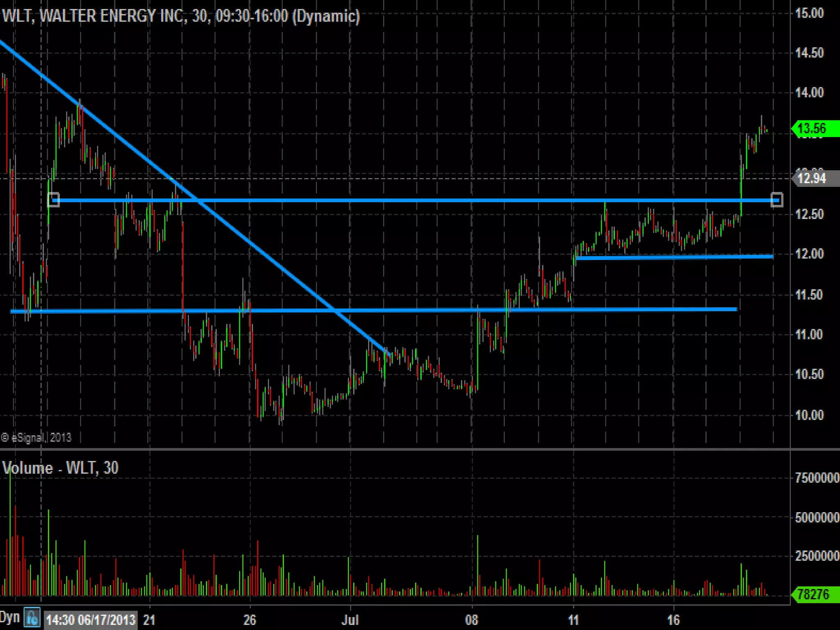
Task: Click the 21 date label on time axis
Action: 149,619
